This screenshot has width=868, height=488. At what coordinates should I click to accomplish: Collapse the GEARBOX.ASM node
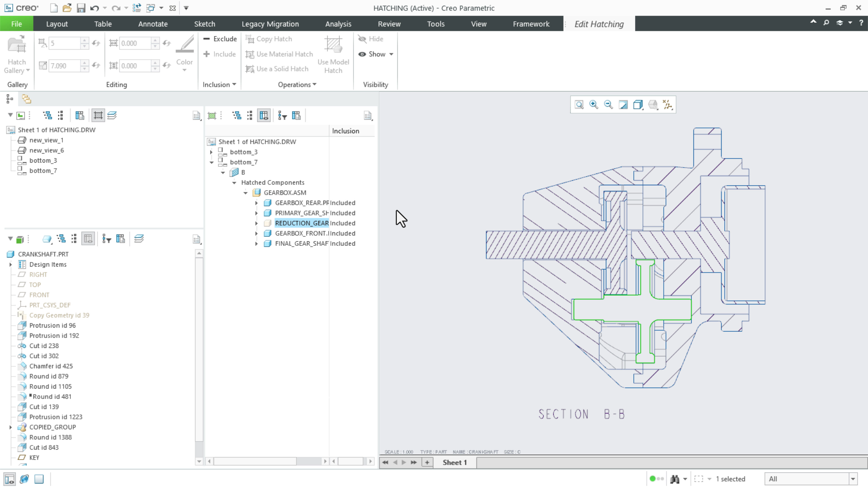pyautogui.click(x=245, y=192)
